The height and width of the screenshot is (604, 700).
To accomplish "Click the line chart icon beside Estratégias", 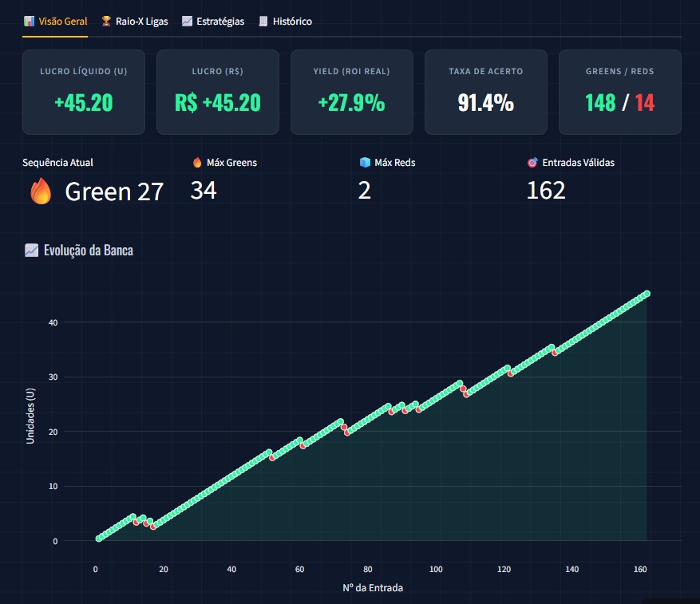I will tap(187, 21).
